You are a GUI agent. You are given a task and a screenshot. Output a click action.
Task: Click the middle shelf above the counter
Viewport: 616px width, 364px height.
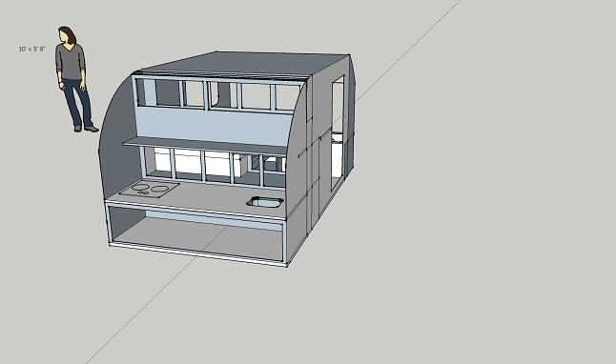coord(204,146)
